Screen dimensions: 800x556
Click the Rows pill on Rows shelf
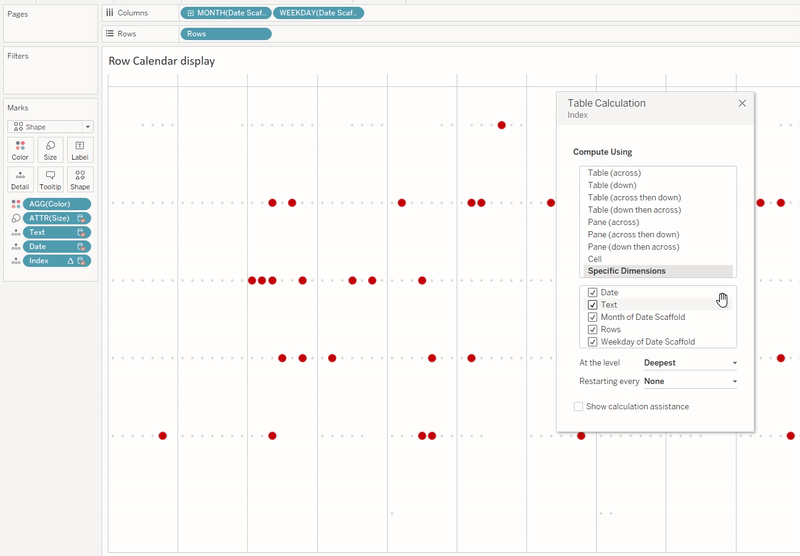click(226, 34)
